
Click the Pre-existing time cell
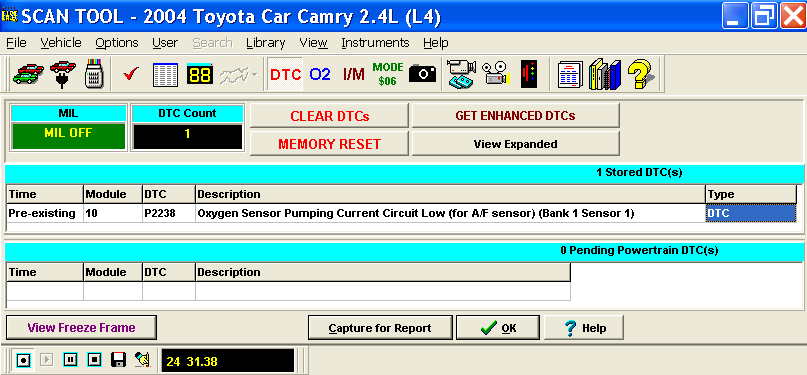(x=45, y=213)
